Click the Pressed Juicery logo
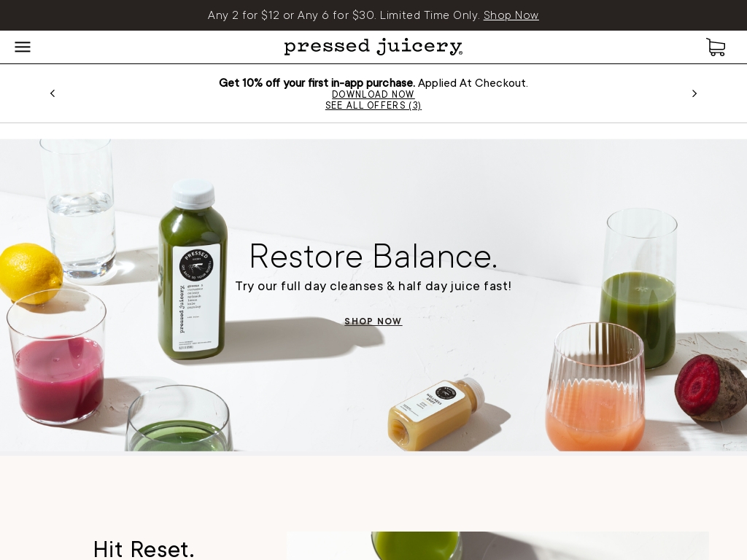This screenshot has height=560, width=747. click(x=373, y=47)
